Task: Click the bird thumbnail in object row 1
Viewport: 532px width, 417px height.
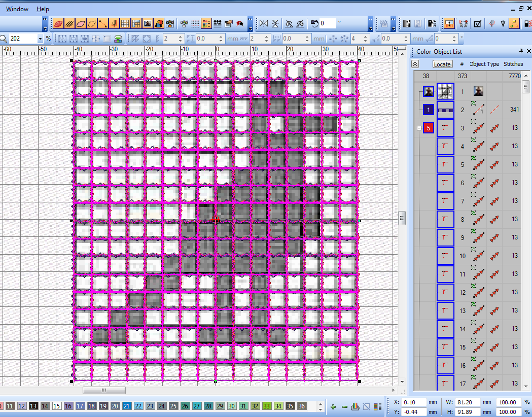Action: 445,91
